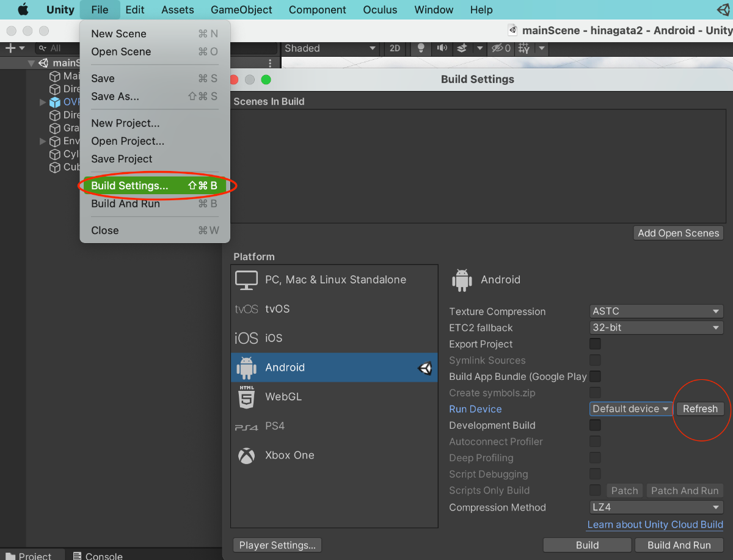
Task: Toggle 2D view in Scene toolbar
Action: click(395, 48)
